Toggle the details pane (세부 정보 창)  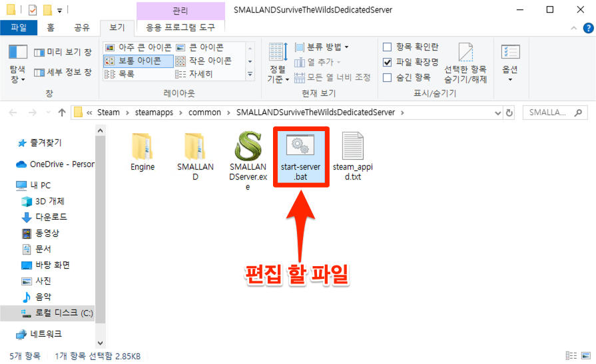(x=63, y=72)
